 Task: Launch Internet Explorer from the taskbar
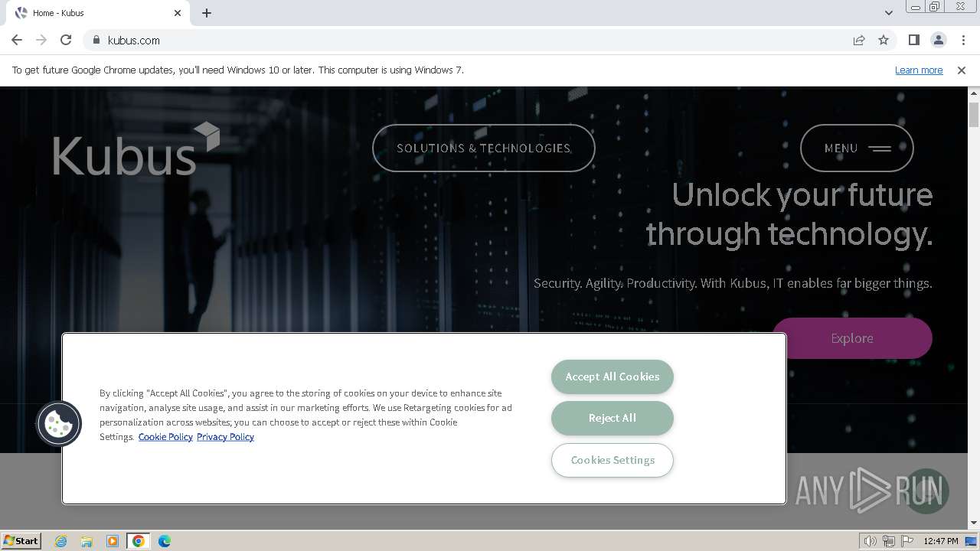[x=60, y=541]
